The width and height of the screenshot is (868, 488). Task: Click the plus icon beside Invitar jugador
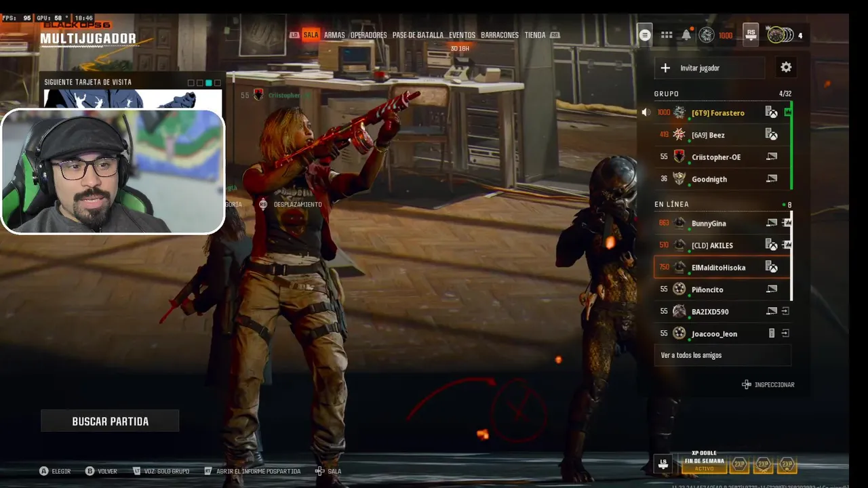tap(665, 68)
